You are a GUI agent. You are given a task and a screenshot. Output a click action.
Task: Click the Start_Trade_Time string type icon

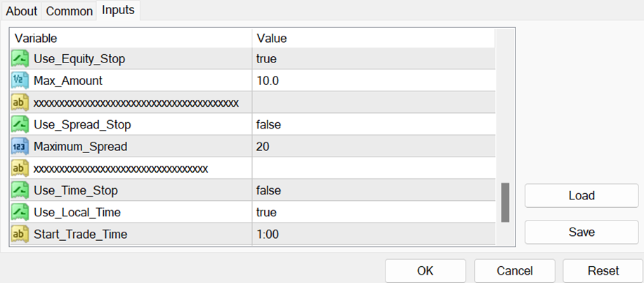click(x=20, y=234)
